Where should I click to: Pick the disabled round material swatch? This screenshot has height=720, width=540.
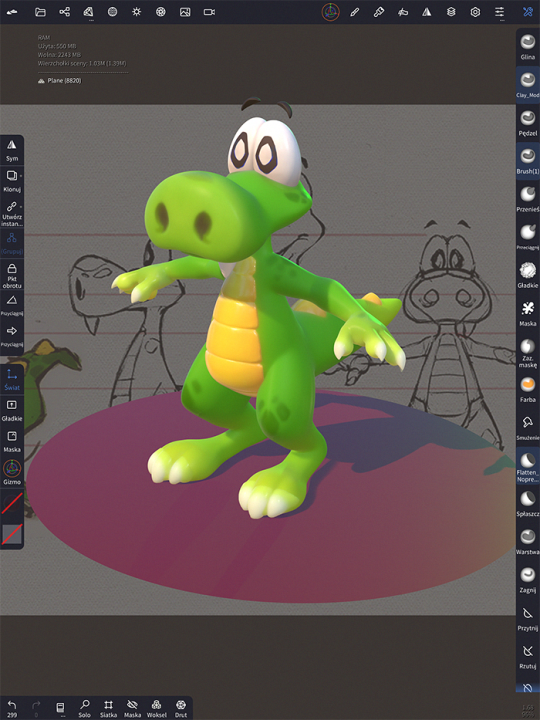(12, 504)
